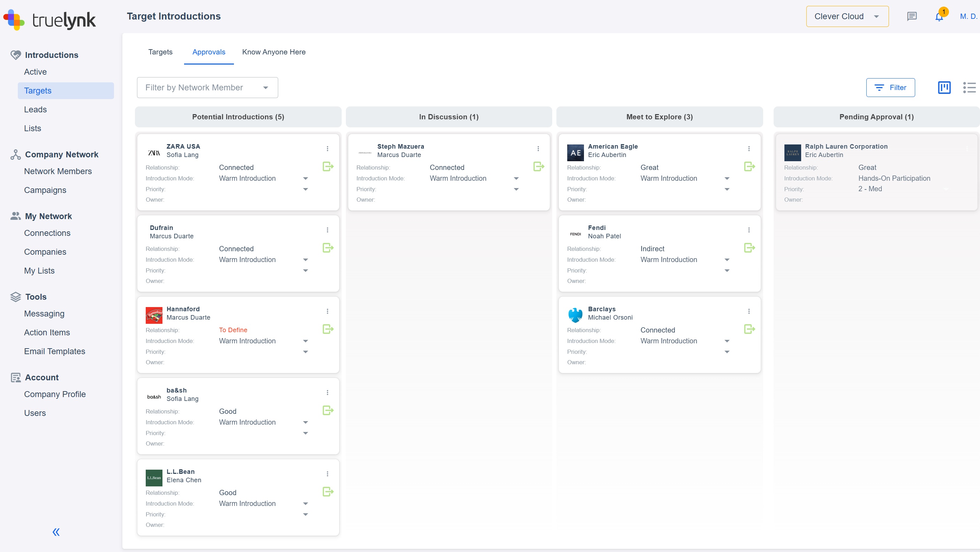Expand Dufrain Introduction Mode dropdown

tap(305, 260)
